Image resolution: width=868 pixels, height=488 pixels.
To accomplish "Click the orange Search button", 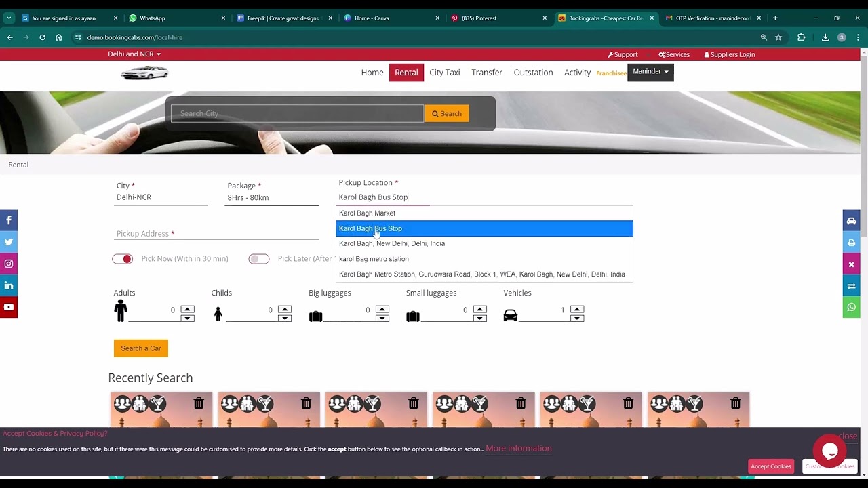I will (447, 114).
